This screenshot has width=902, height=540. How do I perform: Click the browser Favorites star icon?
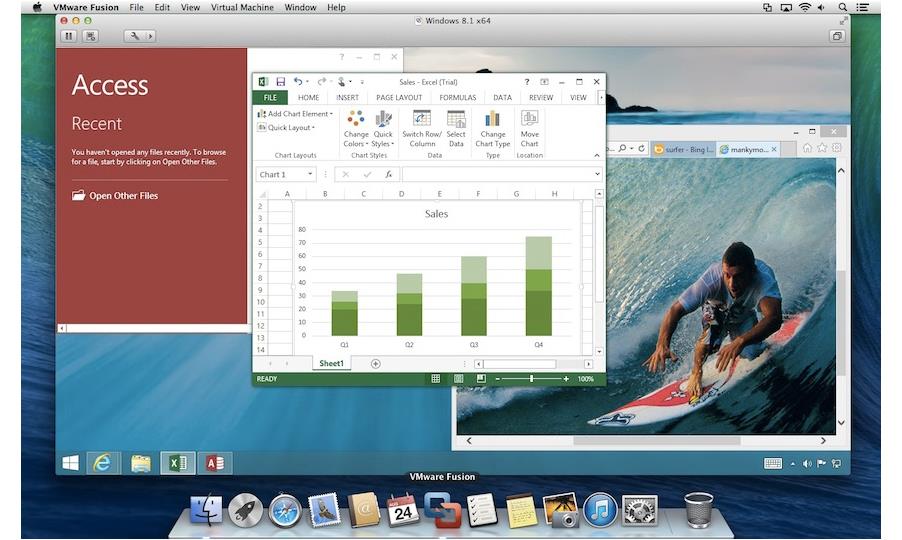click(x=822, y=148)
